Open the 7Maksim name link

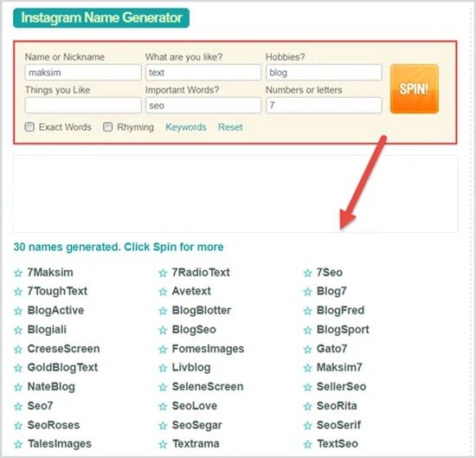pyautogui.click(x=50, y=273)
